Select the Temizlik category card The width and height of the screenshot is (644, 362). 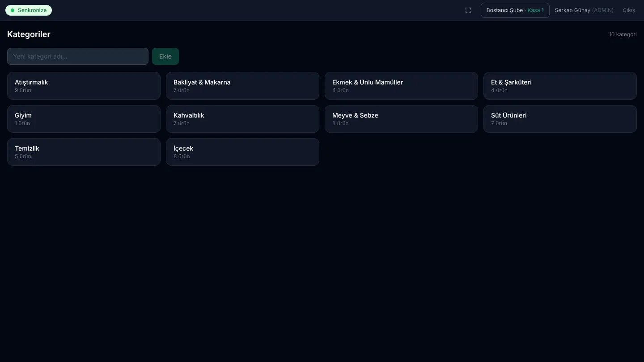pyautogui.click(x=84, y=152)
